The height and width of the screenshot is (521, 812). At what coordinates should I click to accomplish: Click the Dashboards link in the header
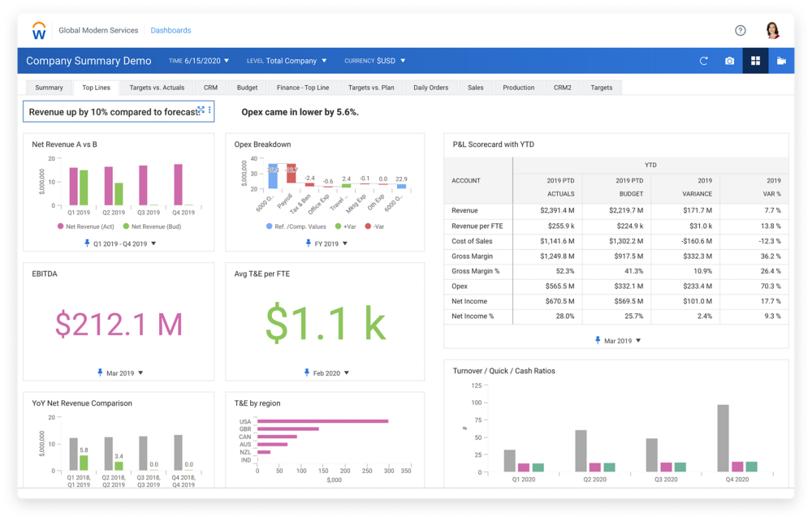171,31
